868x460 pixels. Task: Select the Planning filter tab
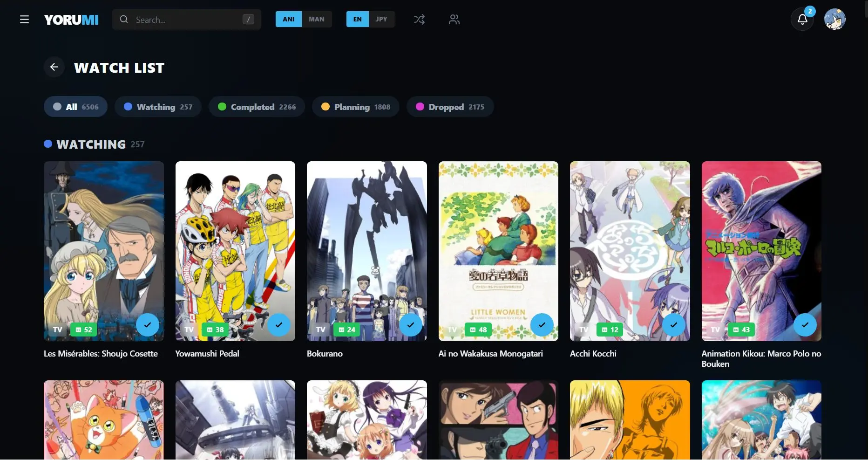[x=356, y=107]
